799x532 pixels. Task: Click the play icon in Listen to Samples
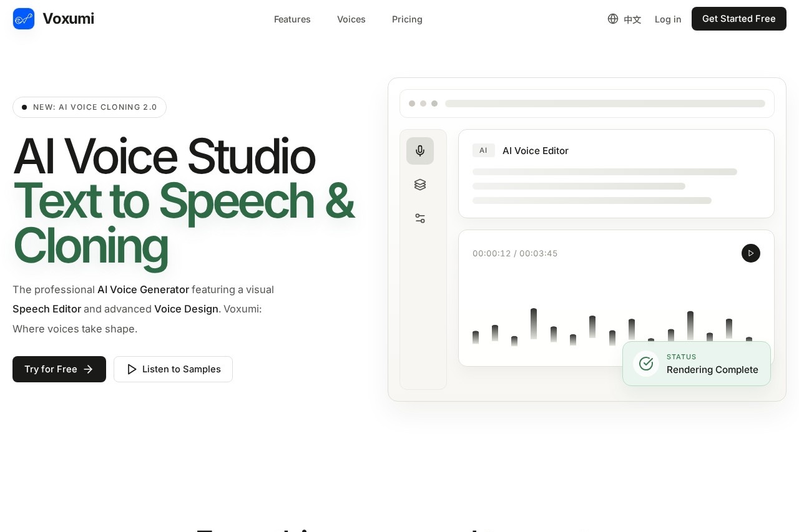[x=132, y=369]
